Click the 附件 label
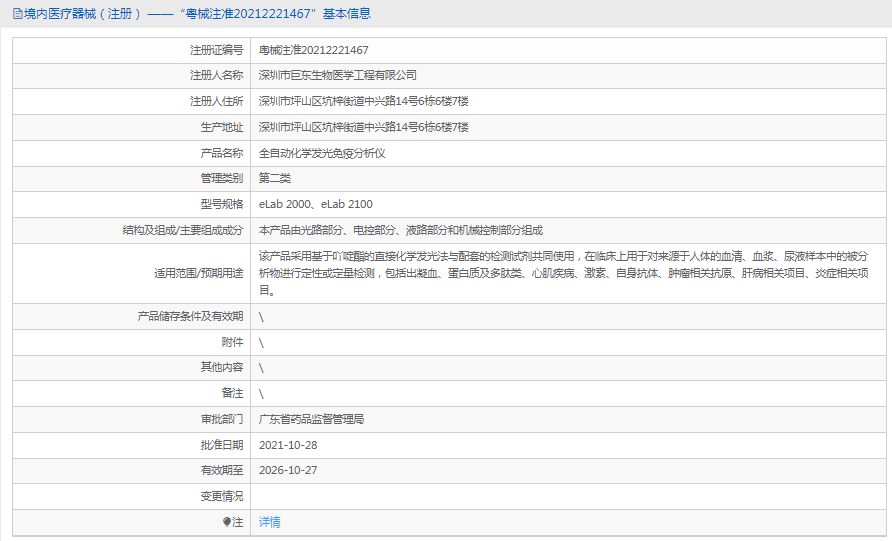Screen dimensions: 892x541 pos(233,342)
